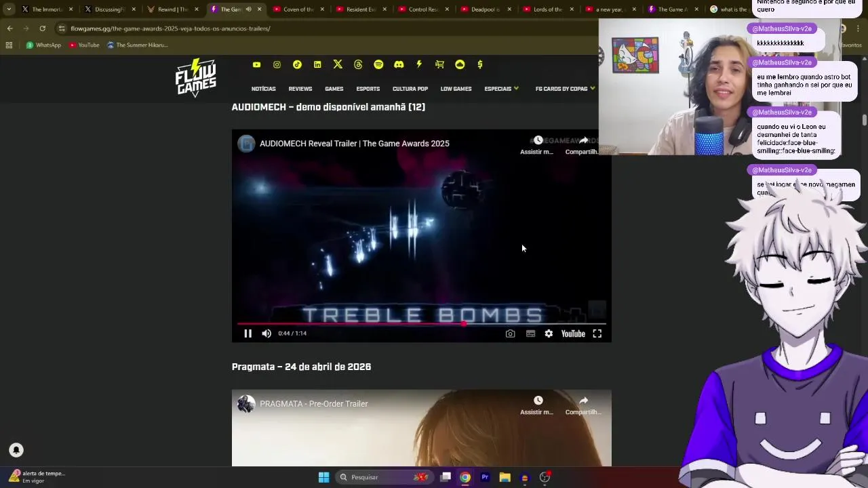Image resolution: width=868 pixels, height=488 pixels.
Task: Open the Esports menu item
Action: [368, 89]
